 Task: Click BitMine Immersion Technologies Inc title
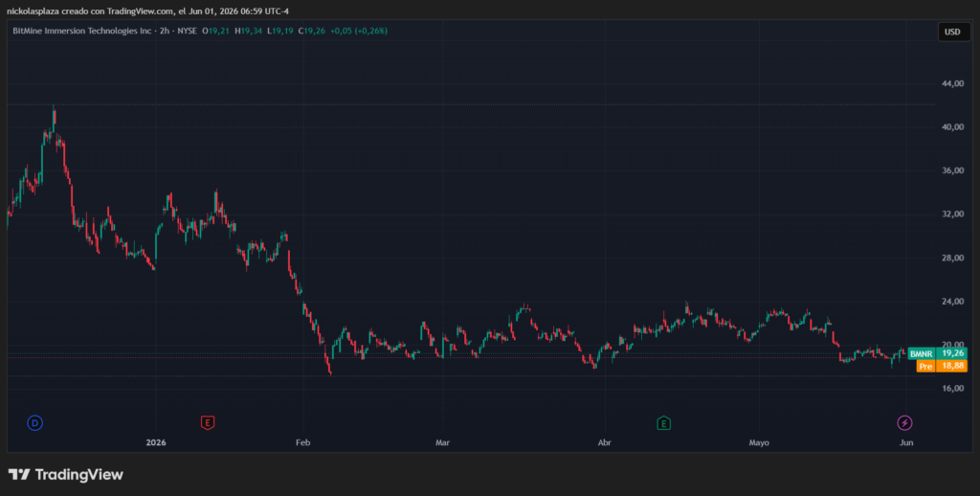tap(82, 31)
